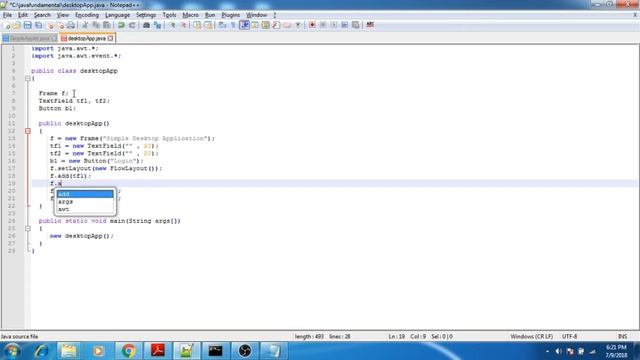
Task: Open Command Prompt from taskbar
Action: 216,351
